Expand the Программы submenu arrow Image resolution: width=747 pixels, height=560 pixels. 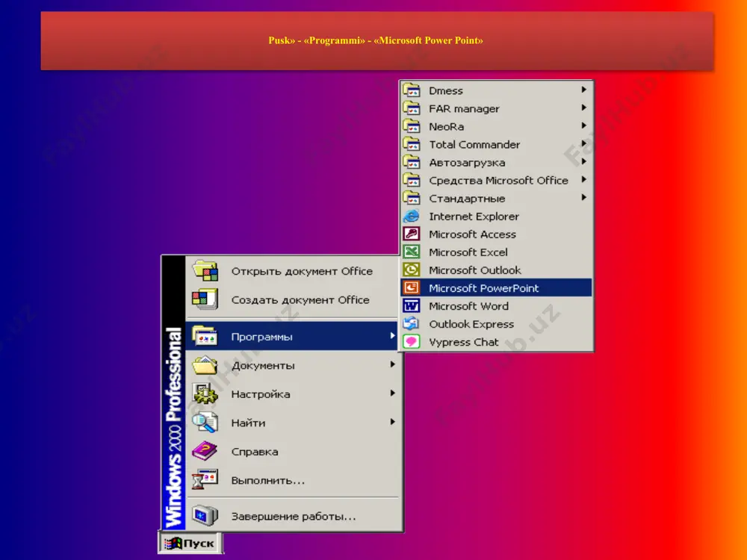pos(393,335)
